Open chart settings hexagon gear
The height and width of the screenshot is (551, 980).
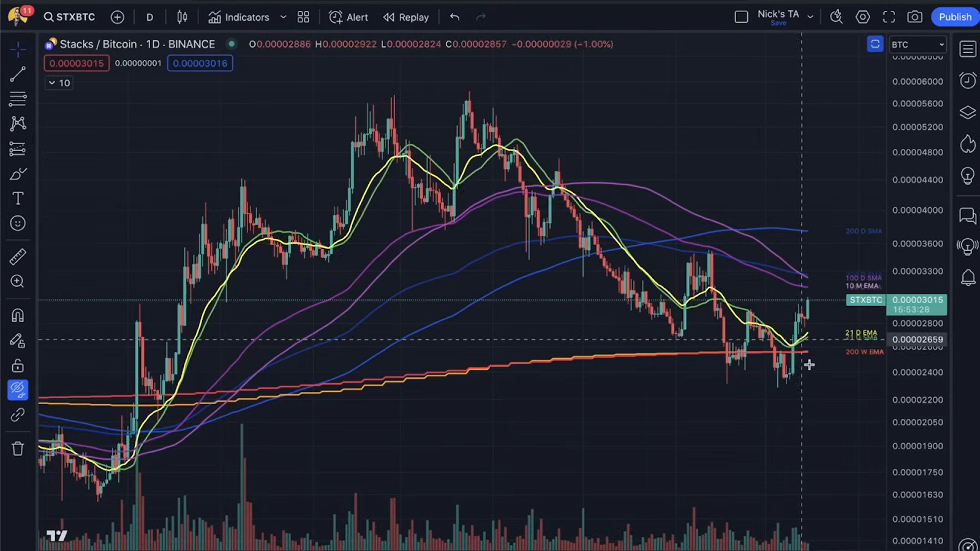point(862,17)
